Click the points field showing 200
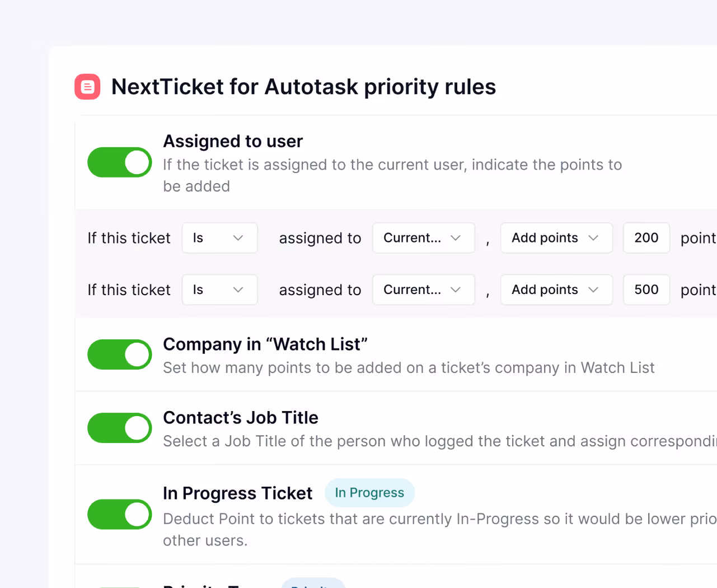The width and height of the screenshot is (717, 588). [646, 238]
